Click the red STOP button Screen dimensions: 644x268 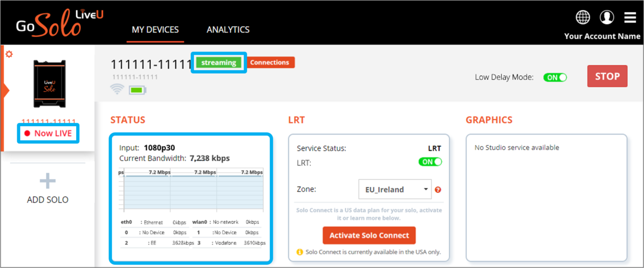[x=608, y=76]
